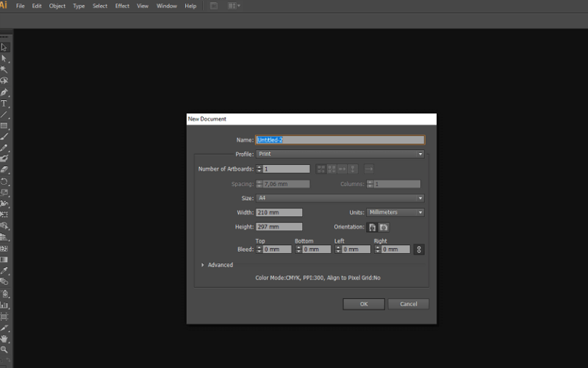The width and height of the screenshot is (588, 368).
Task: Open the Profile dropdown
Action: 340,154
